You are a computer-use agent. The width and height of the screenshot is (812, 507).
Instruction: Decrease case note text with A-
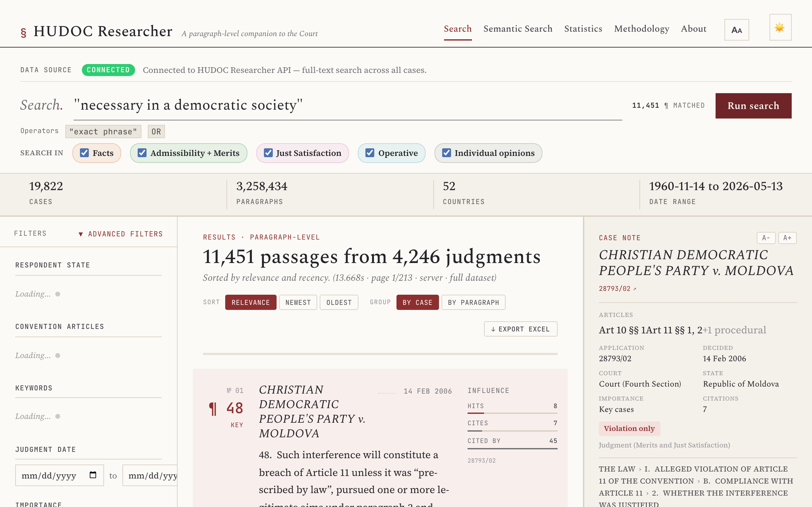click(x=766, y=238)
